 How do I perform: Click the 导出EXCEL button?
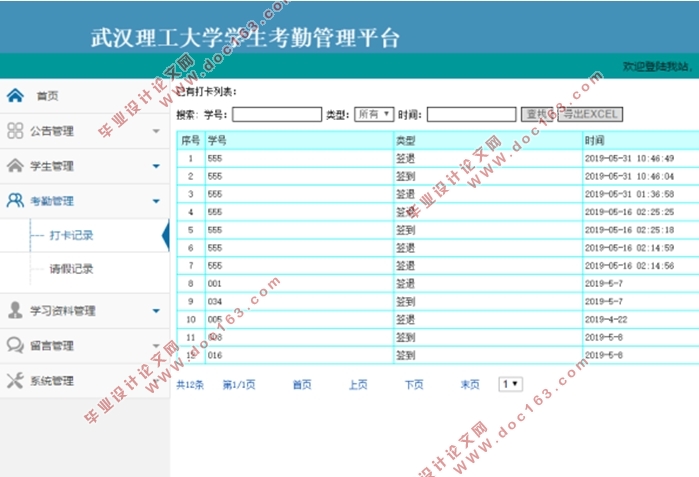[590, 115]
